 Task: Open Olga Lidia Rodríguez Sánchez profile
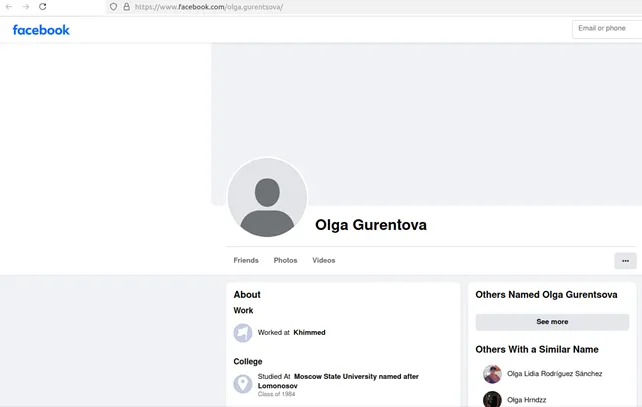click(554, 374)
